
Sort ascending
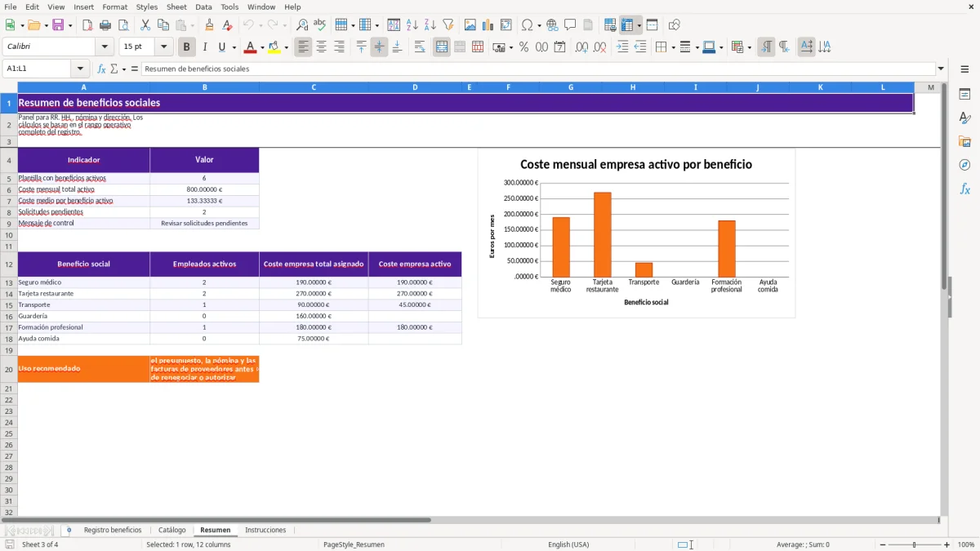(x=412, y=25)
